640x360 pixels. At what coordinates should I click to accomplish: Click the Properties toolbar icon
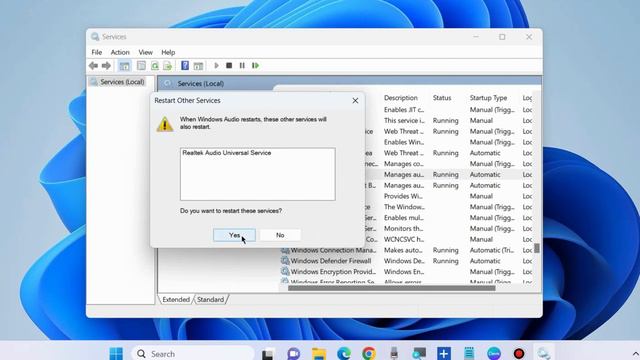click(141, 66)
